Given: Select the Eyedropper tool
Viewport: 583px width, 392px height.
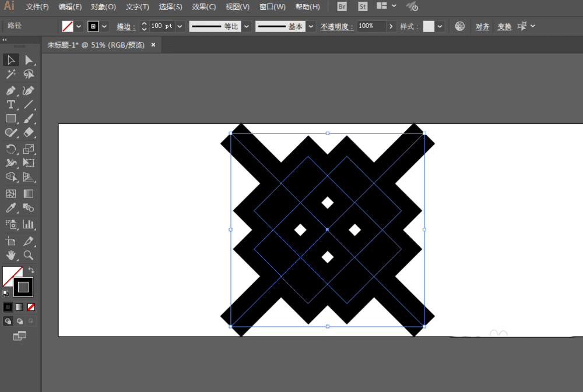Looking at the screenshot, I should point(10,208).
